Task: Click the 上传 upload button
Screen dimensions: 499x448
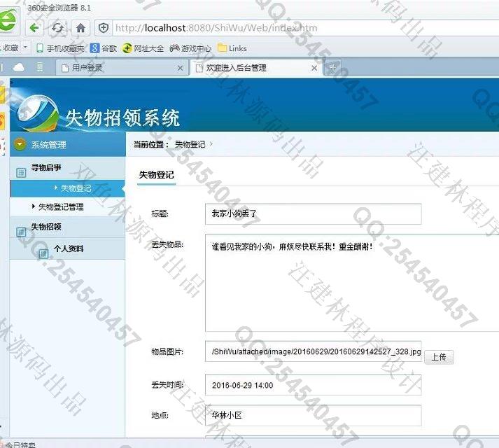Action: [439, 357]
